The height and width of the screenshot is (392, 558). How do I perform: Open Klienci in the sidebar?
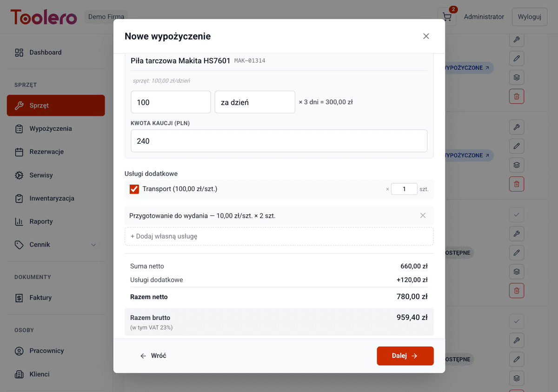click(39, 374)
